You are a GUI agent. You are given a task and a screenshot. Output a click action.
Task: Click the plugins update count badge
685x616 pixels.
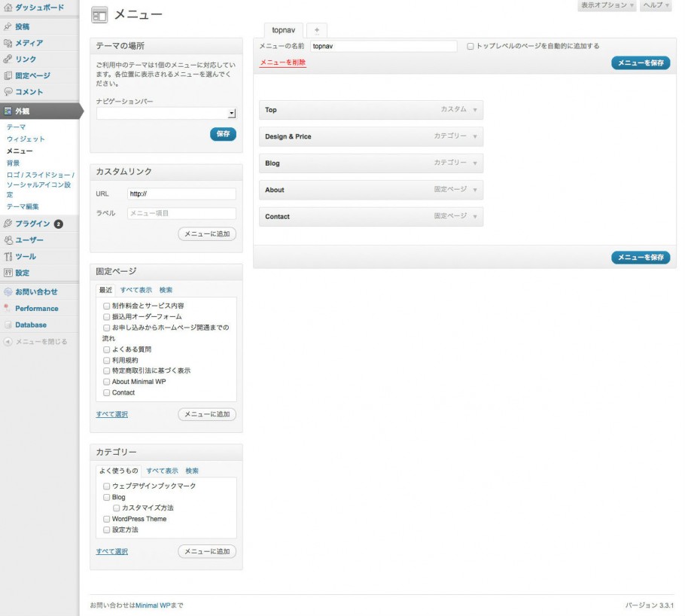(x=59, y=224)
